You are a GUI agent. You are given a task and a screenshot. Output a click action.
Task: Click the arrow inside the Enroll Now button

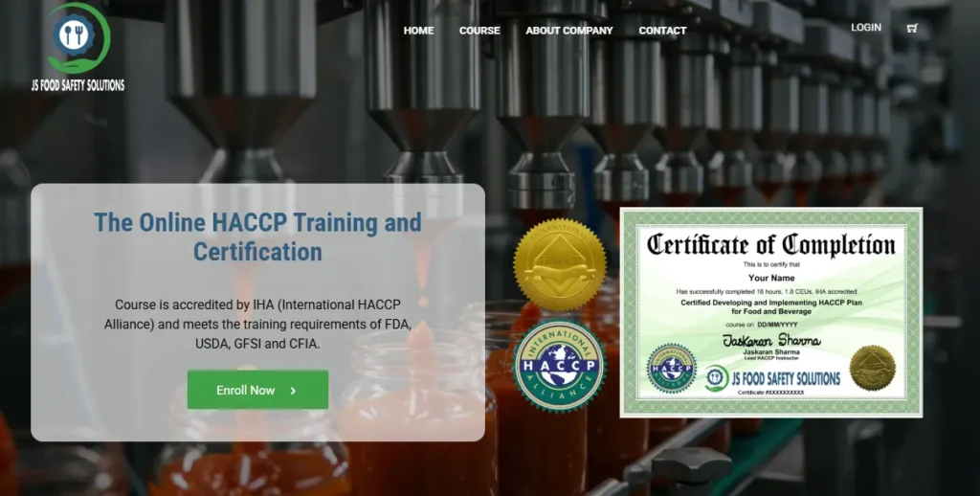click(x=293, y=391)
